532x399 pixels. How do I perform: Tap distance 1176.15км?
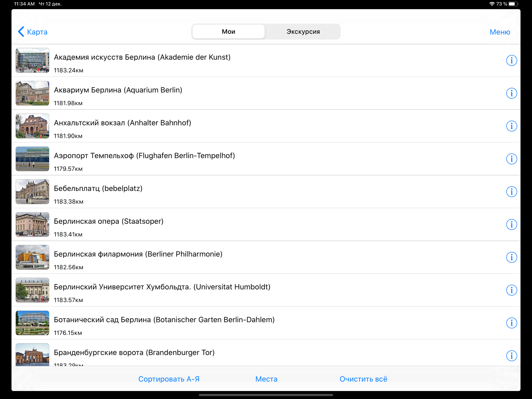68,333
